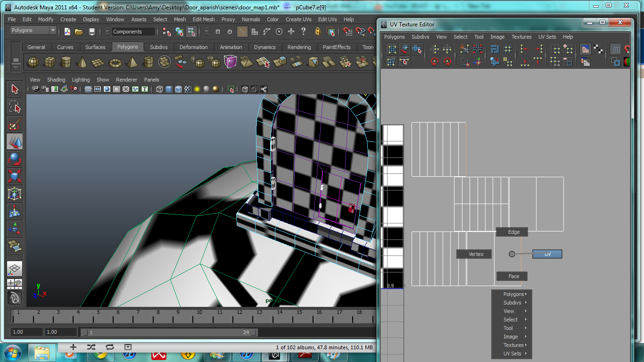This screenshot has width=644, height=362.
Task: Create a polygon sphere from the shelf
Action: (x=33, y=62)
